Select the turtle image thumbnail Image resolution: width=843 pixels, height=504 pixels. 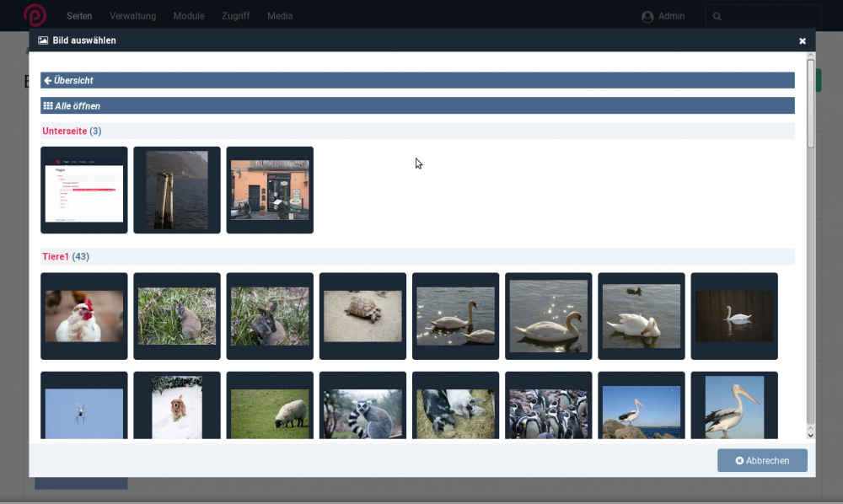pos(362,316)
